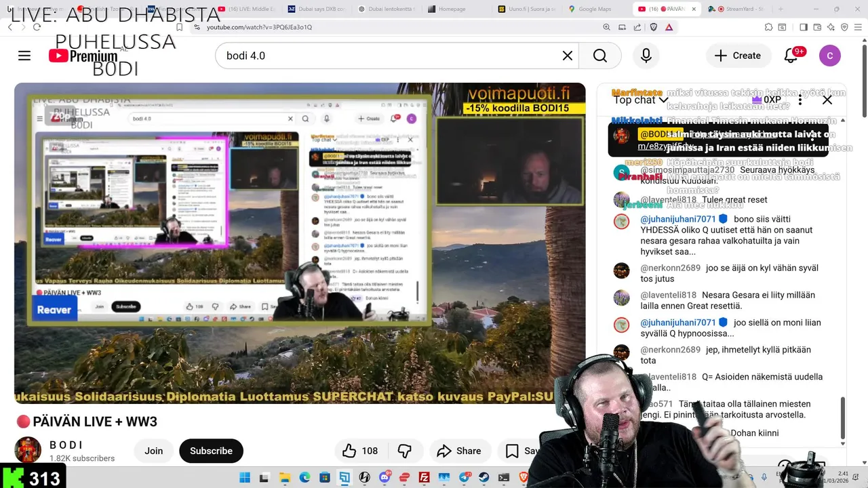Screen dimensions: 868x488
Task: Open the BODI channel name link
Action: click(66, 445)
